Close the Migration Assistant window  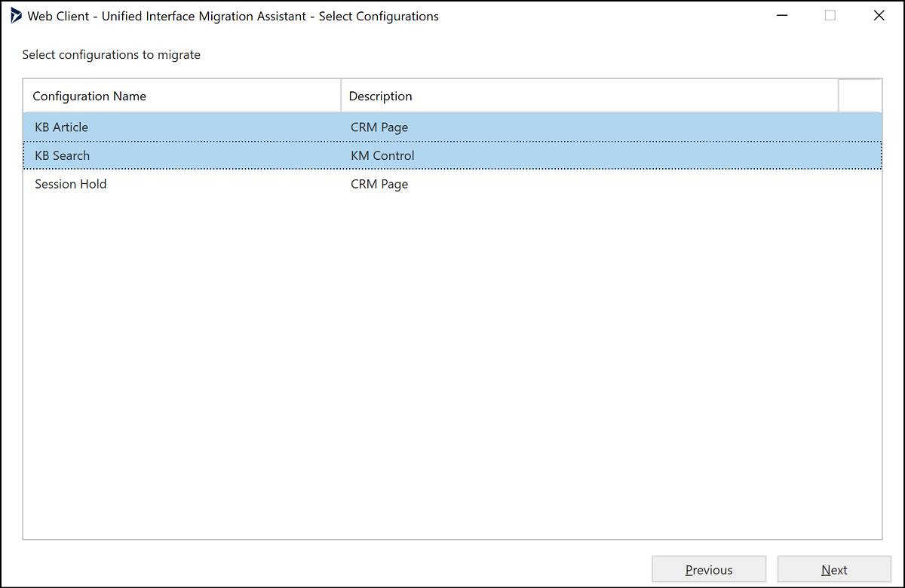pos(879,16)
